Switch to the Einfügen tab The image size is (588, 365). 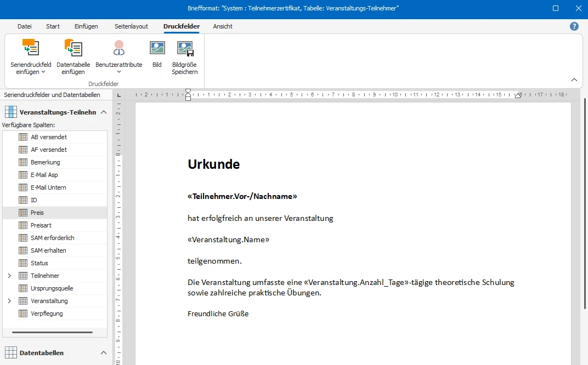[86, 26]
